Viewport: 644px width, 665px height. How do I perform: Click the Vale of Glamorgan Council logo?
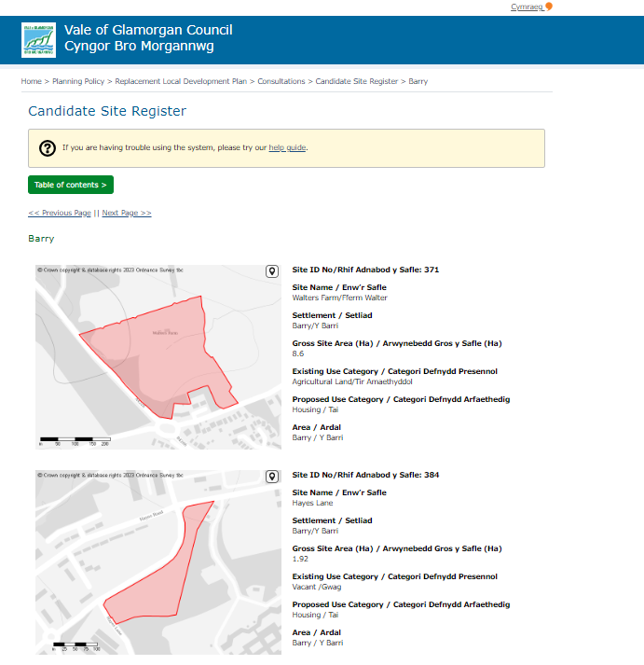point(38,40)
